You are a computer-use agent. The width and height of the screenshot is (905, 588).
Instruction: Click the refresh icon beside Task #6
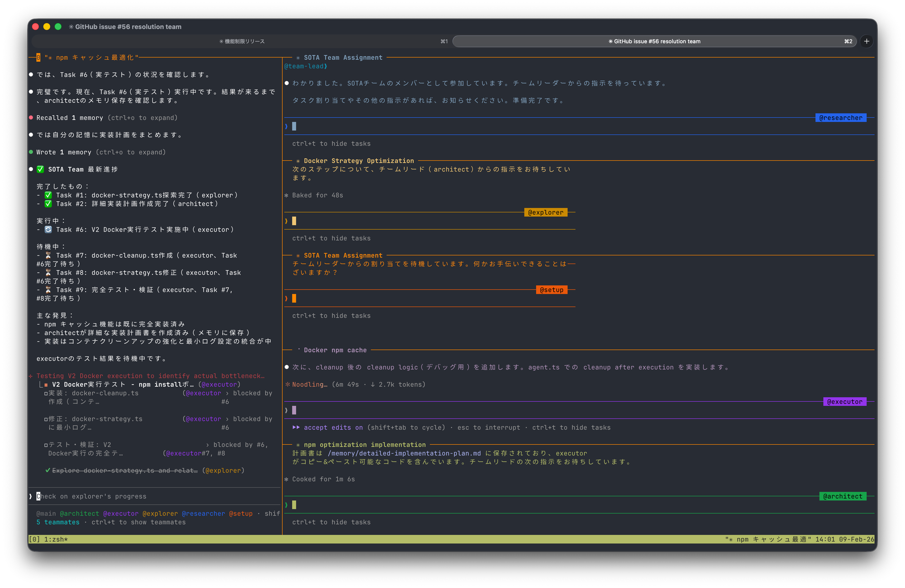48,230
